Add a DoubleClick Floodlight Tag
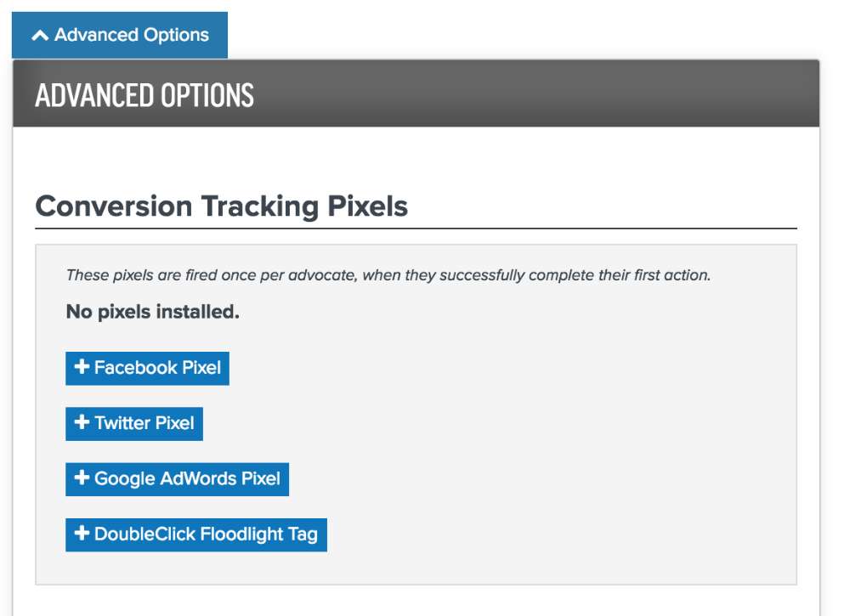The height and width of the screenshot is (616, 850). pyautogui.click(x=195, y=534)
